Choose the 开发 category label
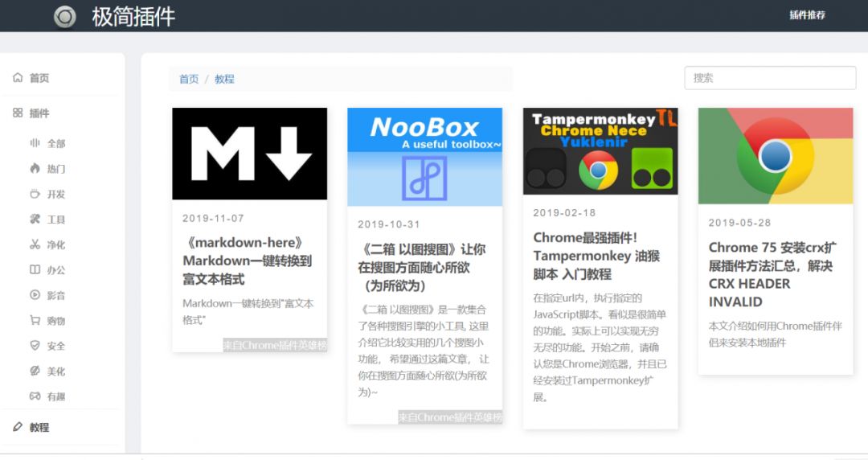The width and height of the screenshot is (868, 460). [56, 194]
